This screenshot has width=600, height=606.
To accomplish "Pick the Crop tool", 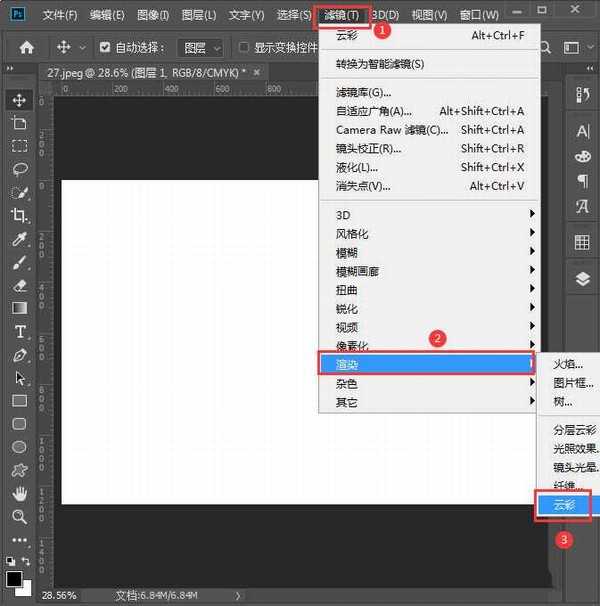I will (x=19, y=215).
